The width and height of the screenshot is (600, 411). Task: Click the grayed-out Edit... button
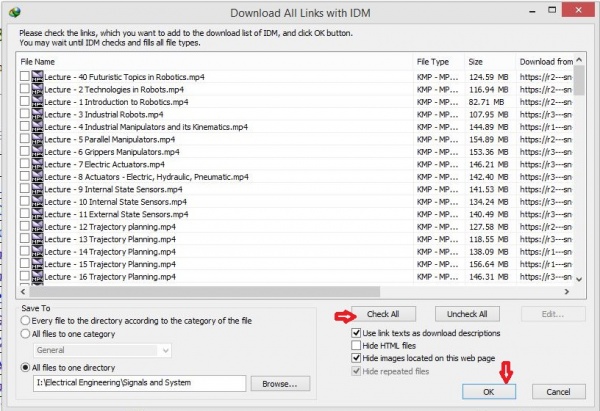[x=553, y=314]
